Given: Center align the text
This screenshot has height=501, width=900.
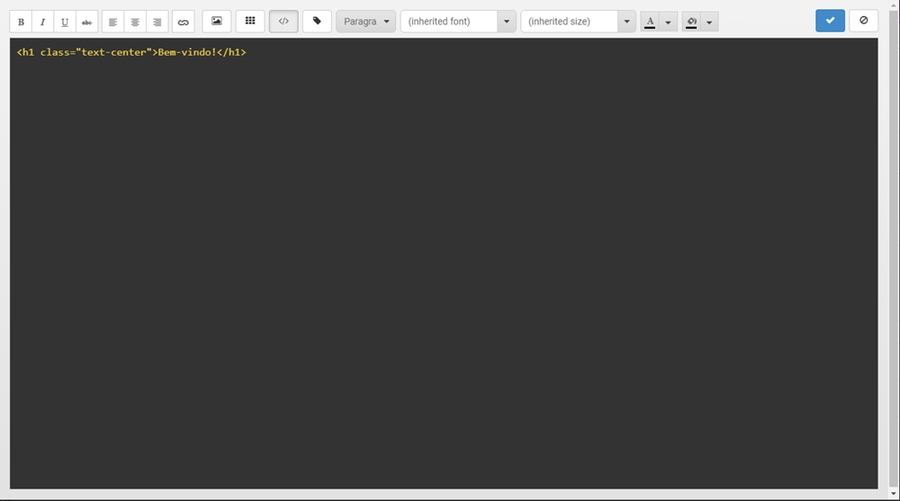Looking at the screenshot, I should 135,22.
